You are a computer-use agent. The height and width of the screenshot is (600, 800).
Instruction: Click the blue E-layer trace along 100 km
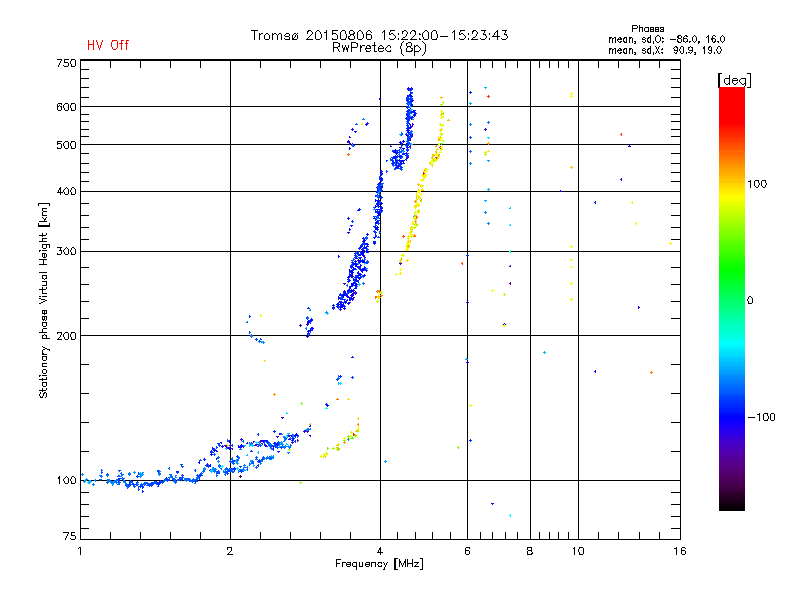point(140,481)
